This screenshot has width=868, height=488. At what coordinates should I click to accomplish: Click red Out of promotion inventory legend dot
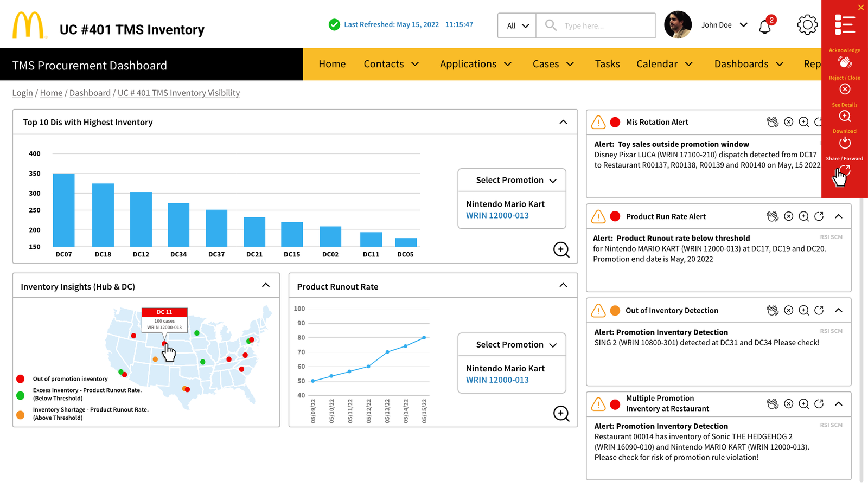click(x=20, y=378)
